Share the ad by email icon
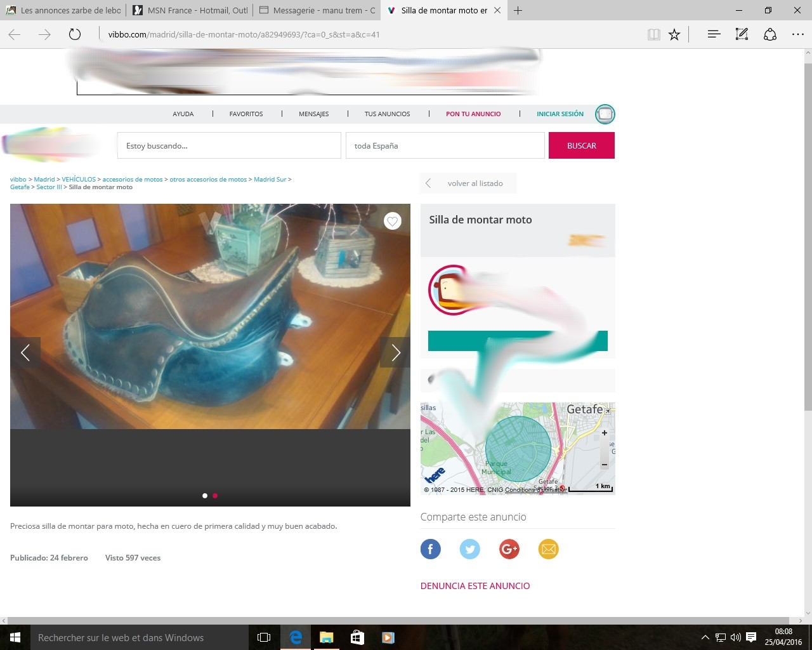Viewport: 812px width, 650px height. point(548,549)
